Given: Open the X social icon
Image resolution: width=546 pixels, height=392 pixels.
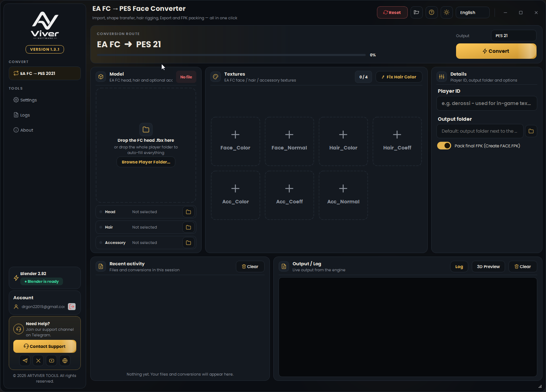Looking at the screenshot, I should 38,360.
